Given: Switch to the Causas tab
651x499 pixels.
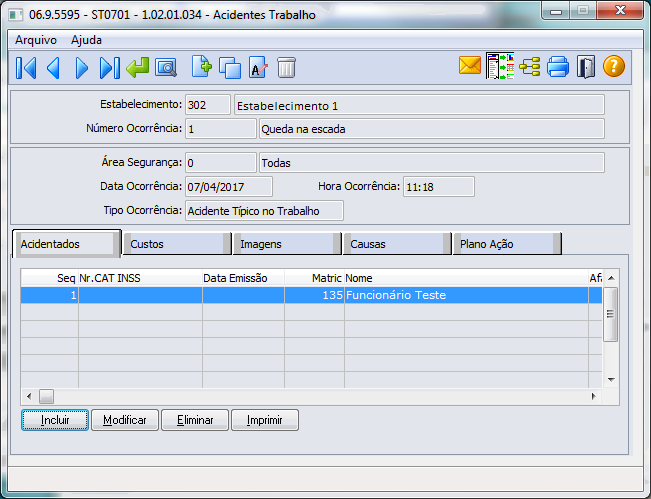Looking at the screenshot, I should tap(397, 244).
